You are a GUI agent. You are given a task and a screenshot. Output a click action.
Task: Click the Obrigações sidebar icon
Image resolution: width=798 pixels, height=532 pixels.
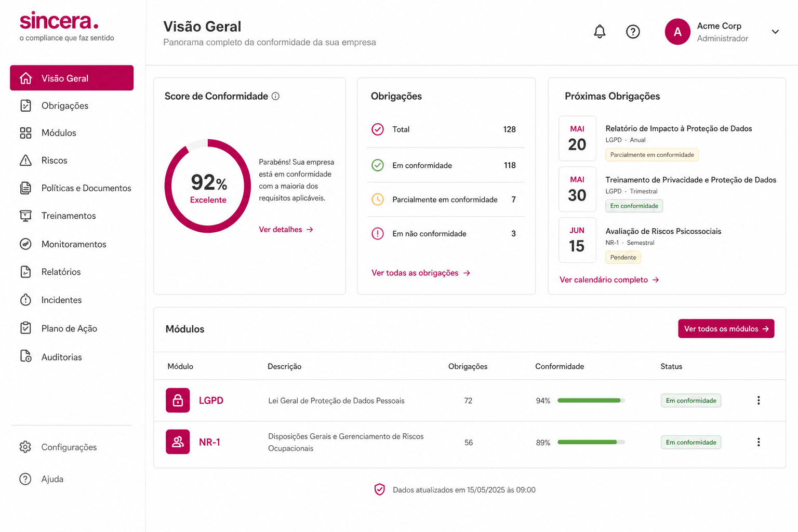(x=25, y=105)
